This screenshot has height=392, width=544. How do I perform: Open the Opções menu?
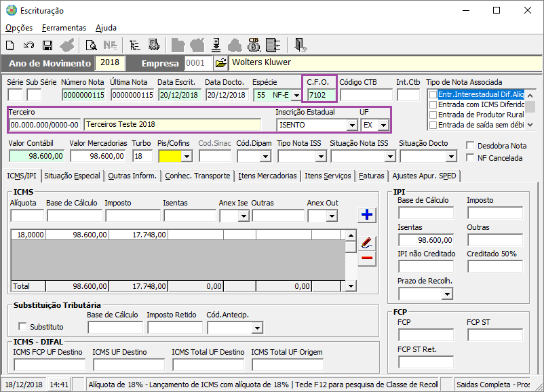19,28
